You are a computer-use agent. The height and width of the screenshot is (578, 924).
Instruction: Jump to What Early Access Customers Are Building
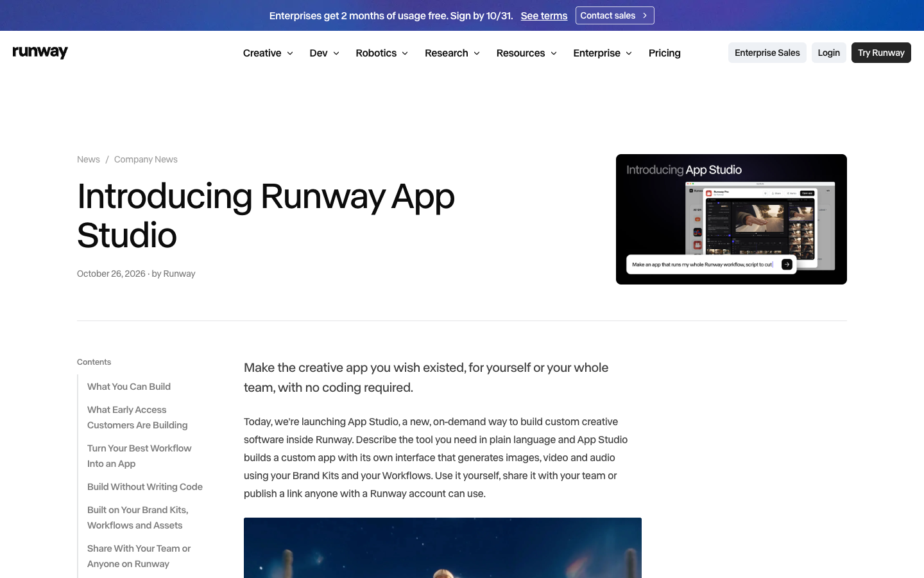[x=137, y=417]
